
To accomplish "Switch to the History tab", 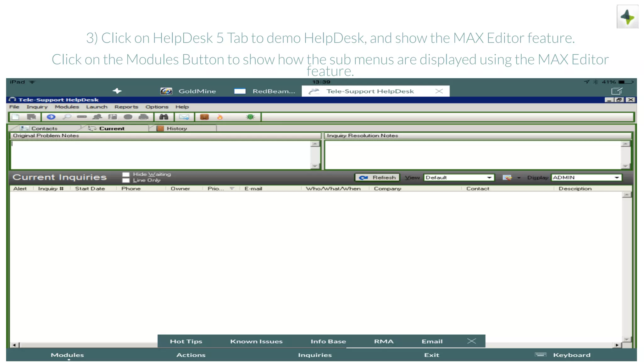I will click(x=177, y=128).
